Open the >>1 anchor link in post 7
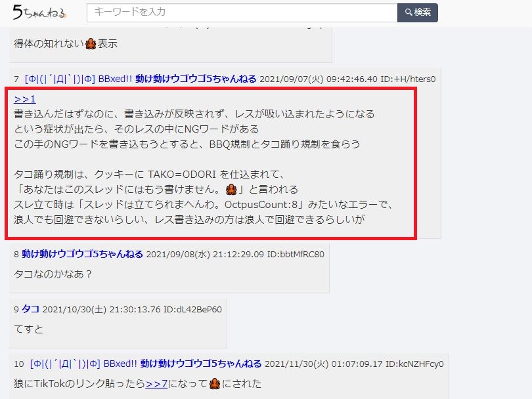 pyautogui.click(x=25, y=99)
